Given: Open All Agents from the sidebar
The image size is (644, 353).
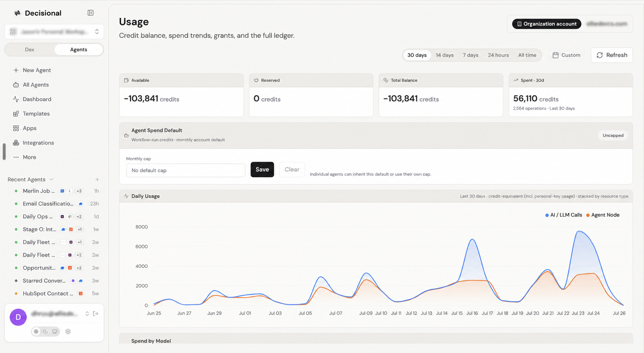Looking at the screenshot, I should [x=36, y=85].
